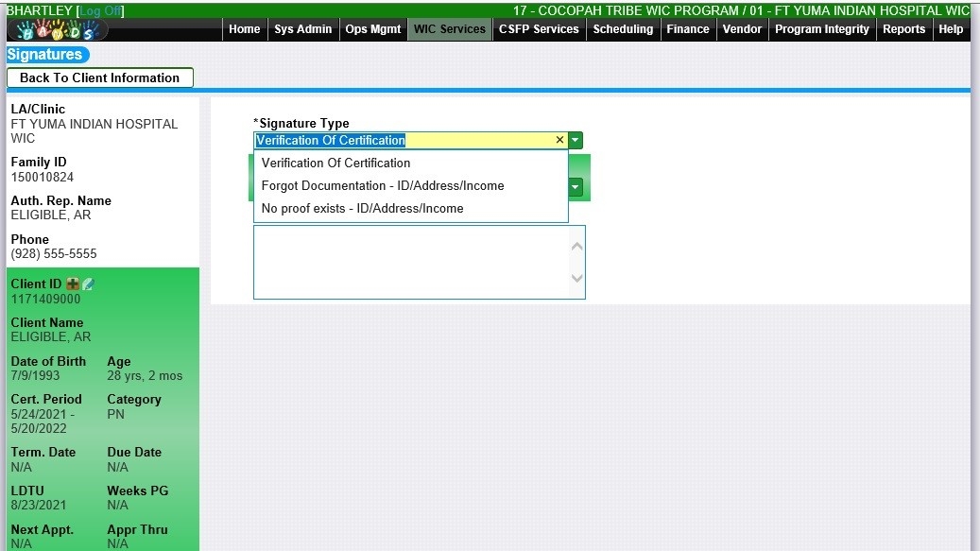
Task: Open the Home menu
Action: tap(244, 29)
